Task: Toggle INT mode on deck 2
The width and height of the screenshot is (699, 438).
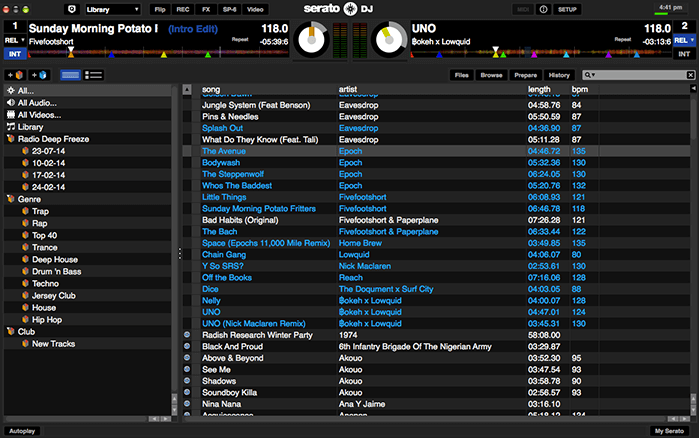Action: pyautogui.click(x=684, y=54)
